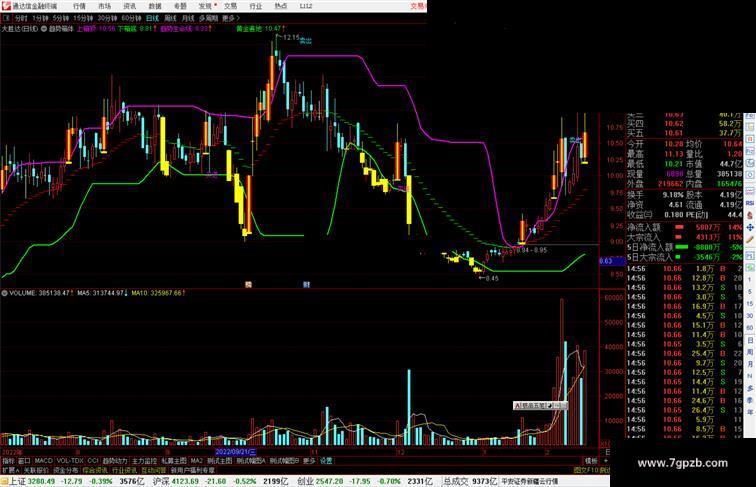Open the 综合资讯 tab

click(x=94, y=470)
